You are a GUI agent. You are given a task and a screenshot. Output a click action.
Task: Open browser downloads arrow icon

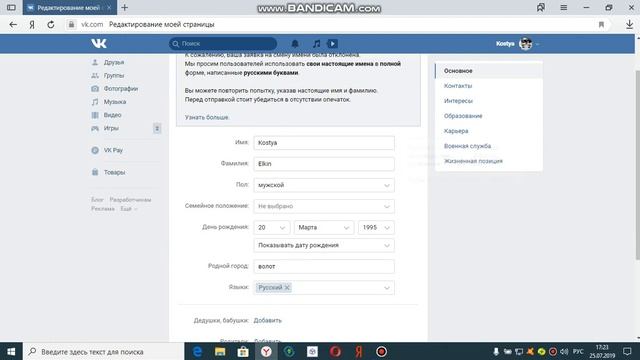(x=629, y=24)
